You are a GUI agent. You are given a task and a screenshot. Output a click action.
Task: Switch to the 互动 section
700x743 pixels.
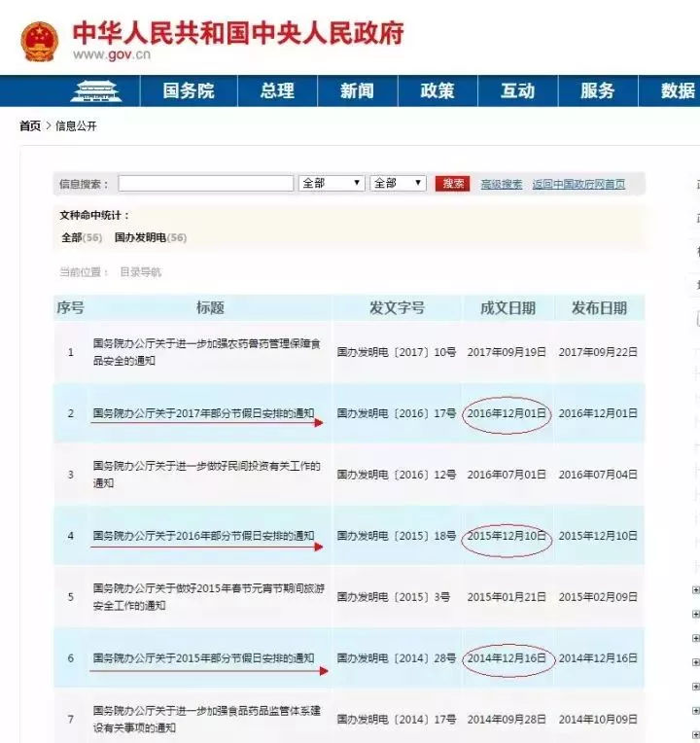(517, 91)
